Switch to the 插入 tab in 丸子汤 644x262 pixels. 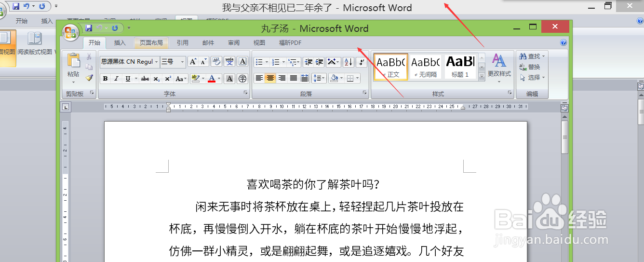pos(120,43)
